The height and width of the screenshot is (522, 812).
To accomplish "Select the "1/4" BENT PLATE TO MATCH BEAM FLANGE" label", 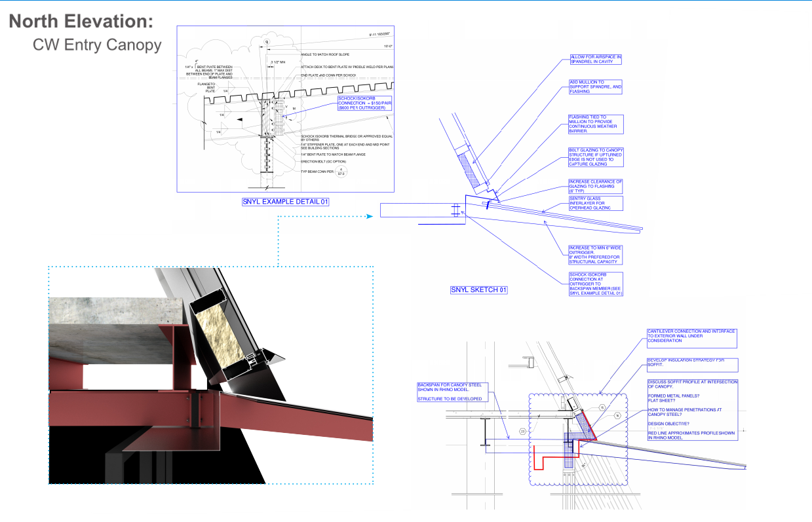I will click(x=335, y=154).
